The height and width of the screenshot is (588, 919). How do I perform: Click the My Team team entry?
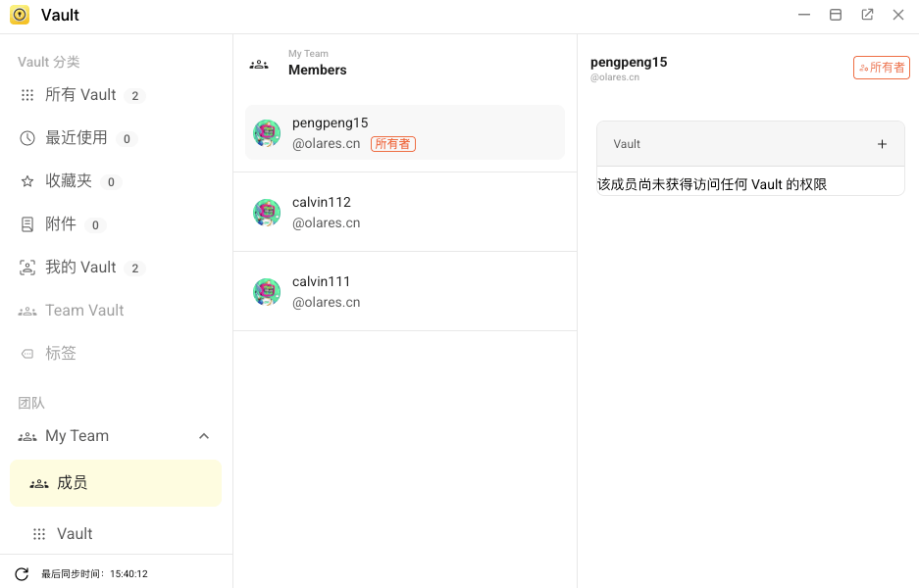[x=77, y=436]
